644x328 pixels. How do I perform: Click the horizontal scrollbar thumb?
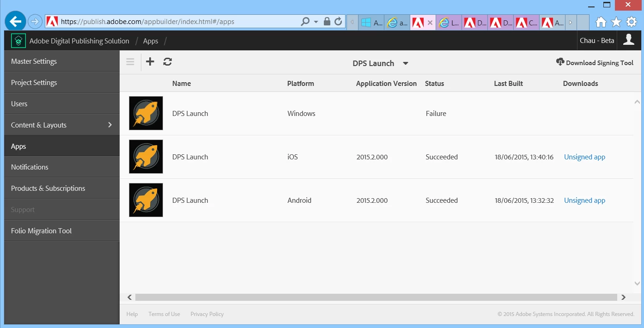376,298
